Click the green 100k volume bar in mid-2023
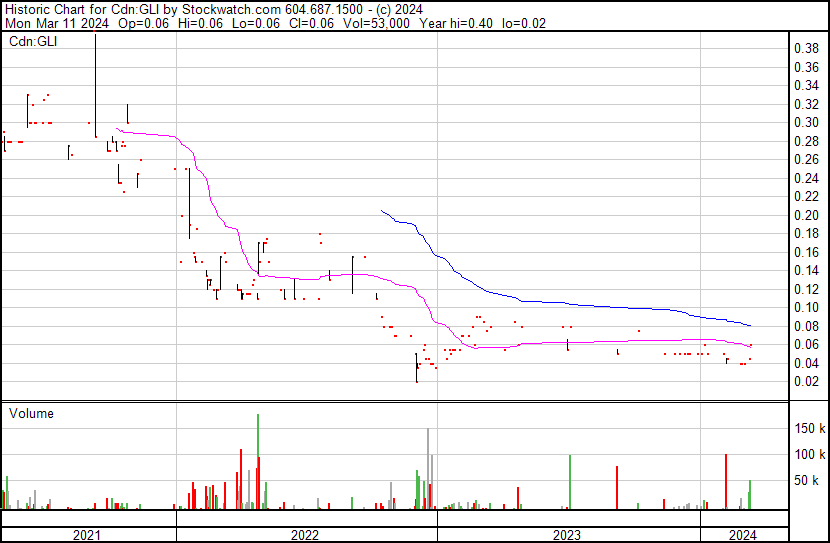Image resolution: width=830 pixels, height=543 pixels. 570,482
